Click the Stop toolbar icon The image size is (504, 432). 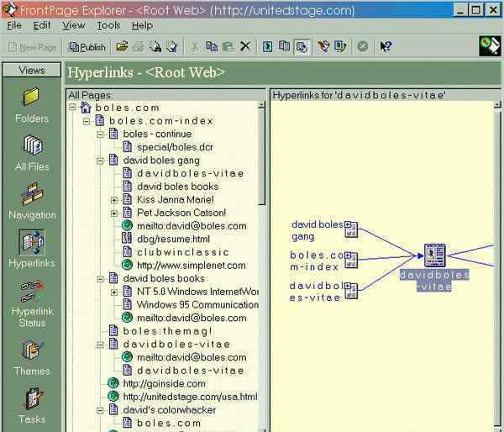click(363, 47)
